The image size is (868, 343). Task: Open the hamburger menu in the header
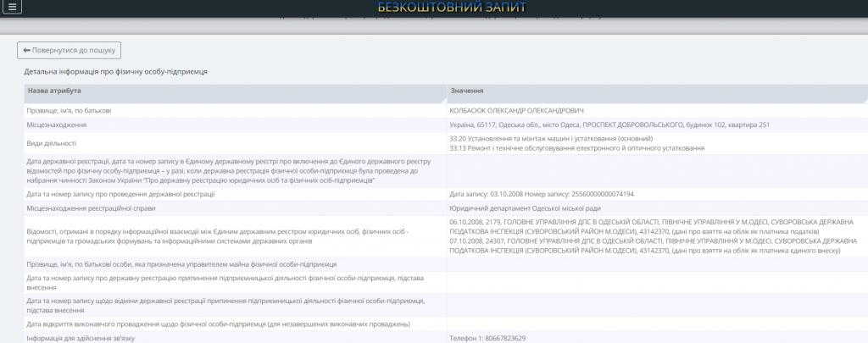(13, 7)
